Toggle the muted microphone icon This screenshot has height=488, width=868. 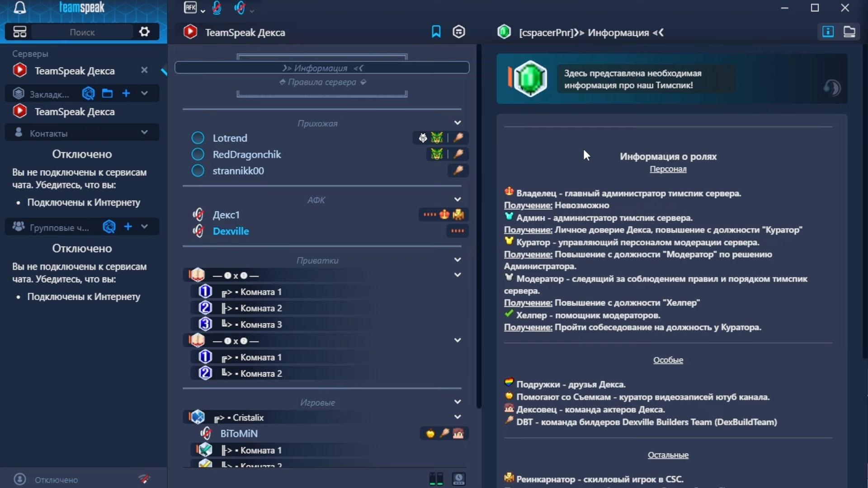tap(217, 8)
